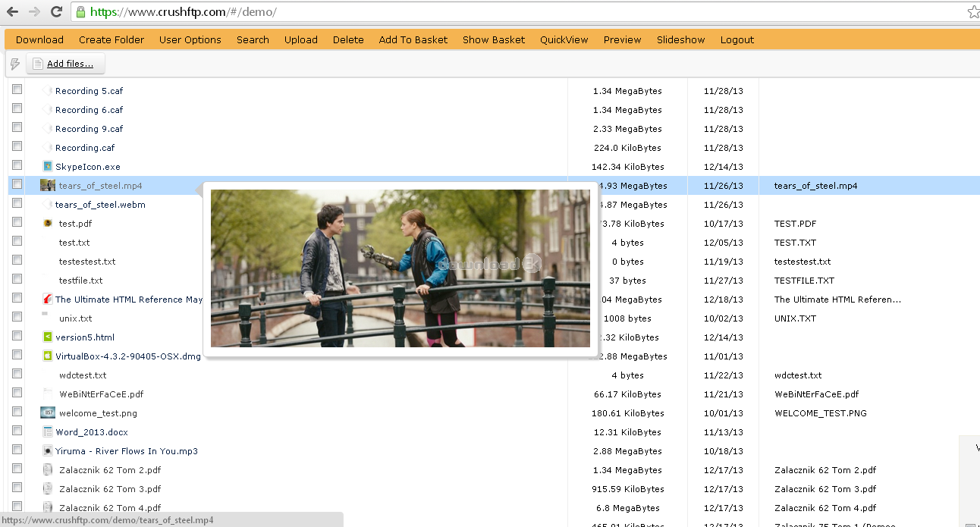980x527 pixels.
Task: Click the TESTFILE.TXT keyword text
Action: (804, 281)
